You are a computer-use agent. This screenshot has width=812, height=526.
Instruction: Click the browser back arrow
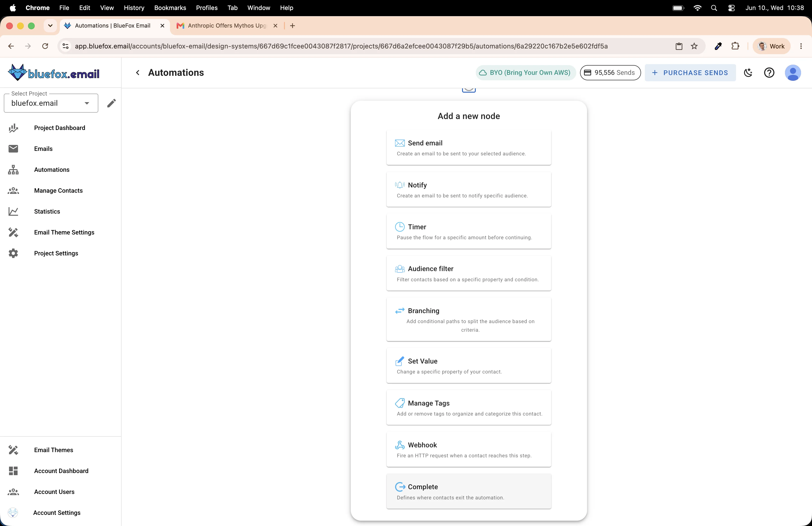click(x=11, y=46)
